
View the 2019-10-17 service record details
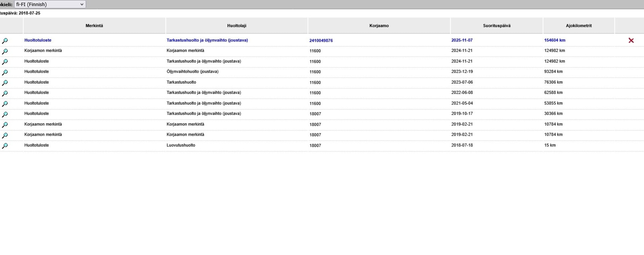pyautogui.click(x=5, y=114)
